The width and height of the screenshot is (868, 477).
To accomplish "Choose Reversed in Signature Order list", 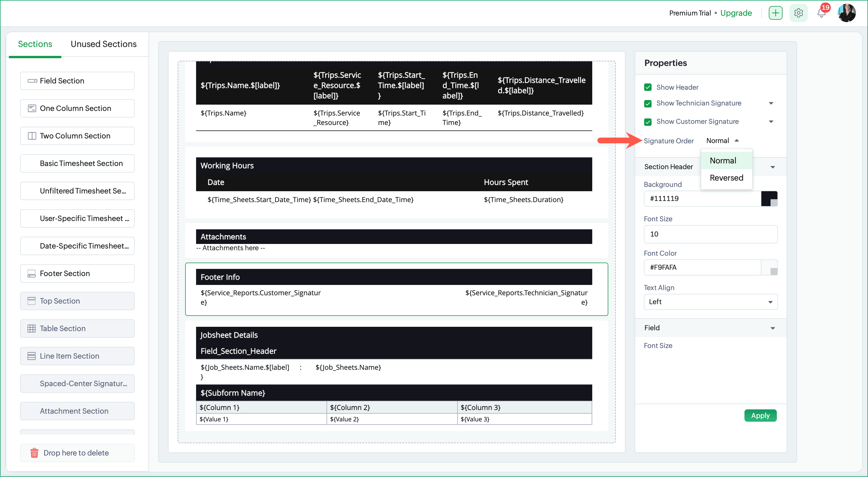I will pyautogui.click(x=726, y=178).
